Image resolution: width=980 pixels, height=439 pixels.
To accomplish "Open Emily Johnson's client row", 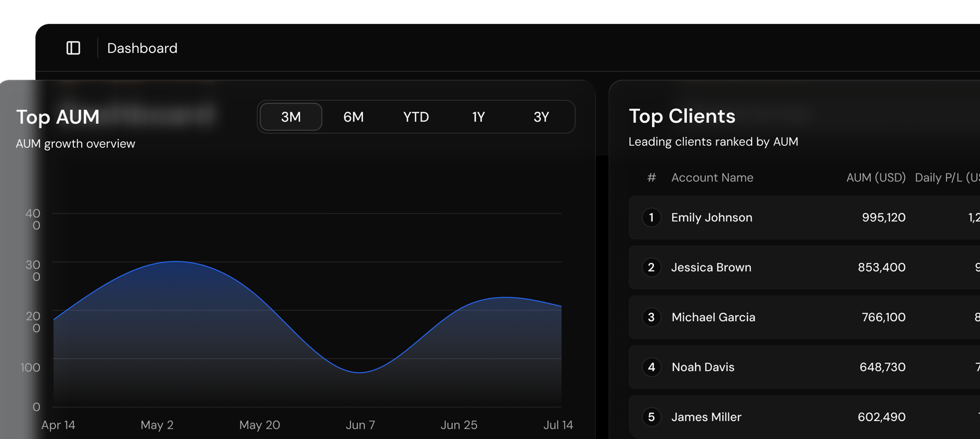I will point(711,217).
